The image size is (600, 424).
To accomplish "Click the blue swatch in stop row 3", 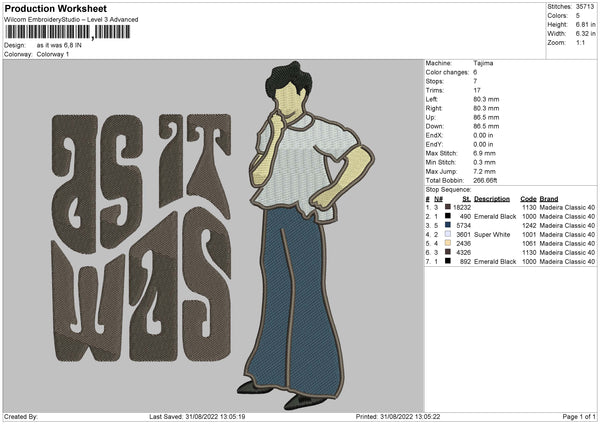I will pos(448,225).
